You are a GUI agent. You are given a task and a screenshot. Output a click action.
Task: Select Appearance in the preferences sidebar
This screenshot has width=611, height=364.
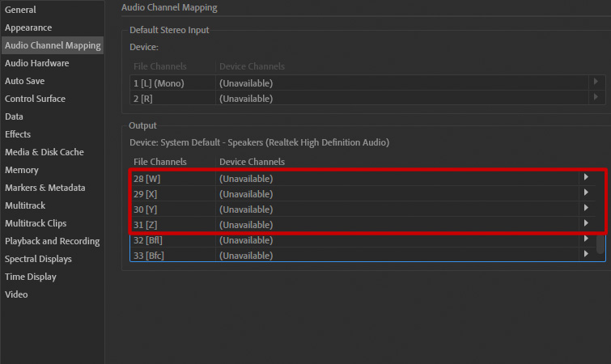28,28
